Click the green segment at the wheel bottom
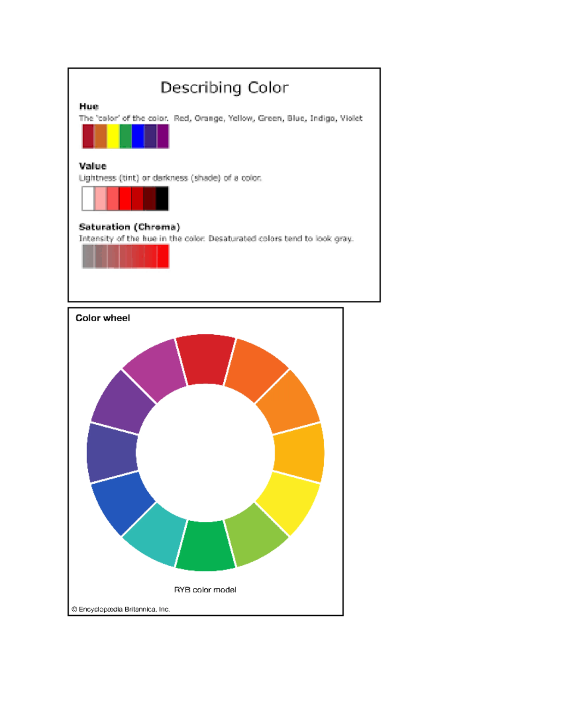Viewport: 563px width, 728px height. (x=205, y=546)
